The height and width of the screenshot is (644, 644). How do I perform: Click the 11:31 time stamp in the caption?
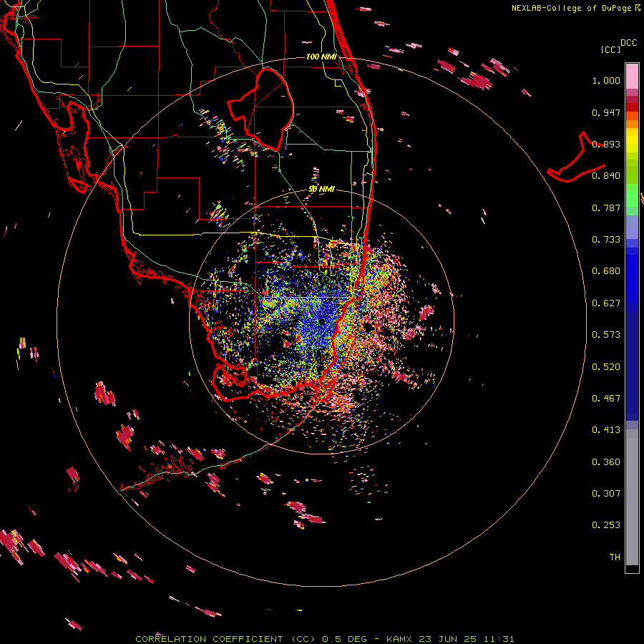[499, 639]
